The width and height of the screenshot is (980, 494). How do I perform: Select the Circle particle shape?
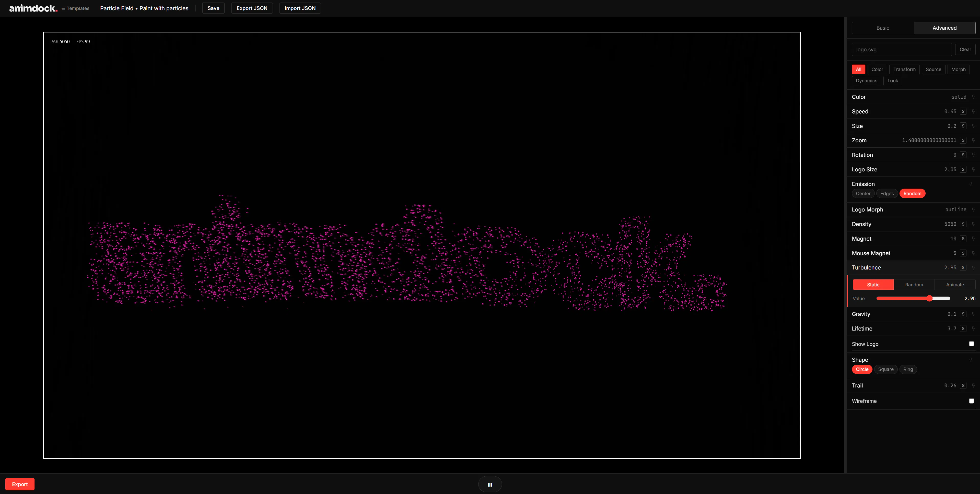[x=862, y=369]
